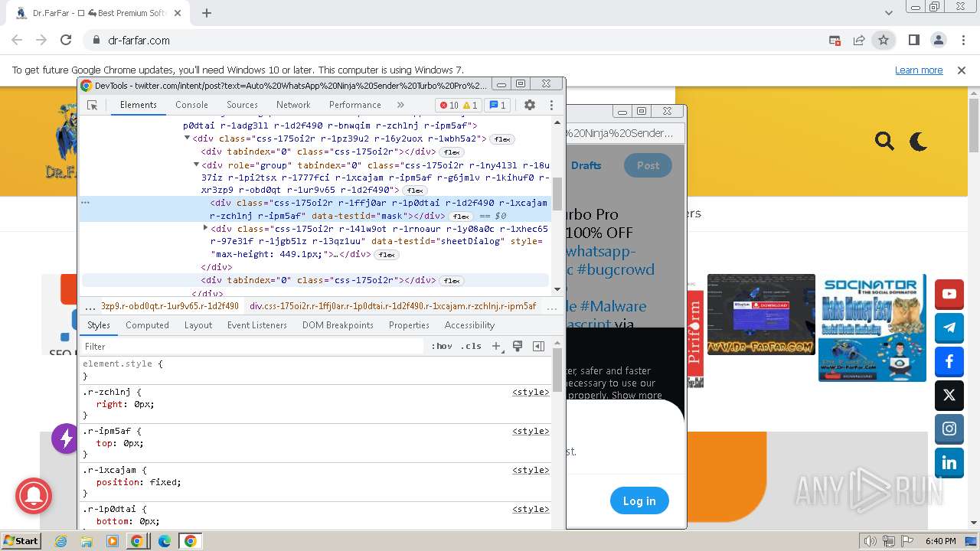
Task: Show computed styles sidebar icon
Action: (538, 346)
